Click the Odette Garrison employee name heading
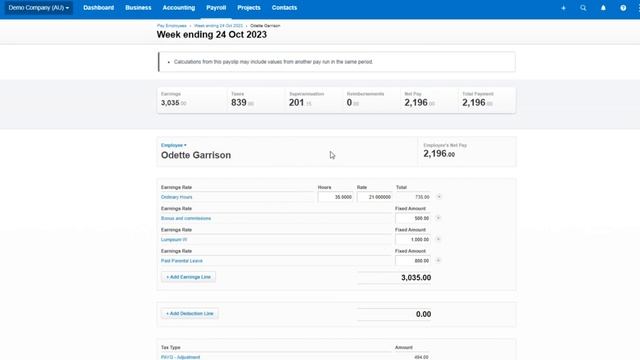The image size is (640, 360). click(196, 155)
